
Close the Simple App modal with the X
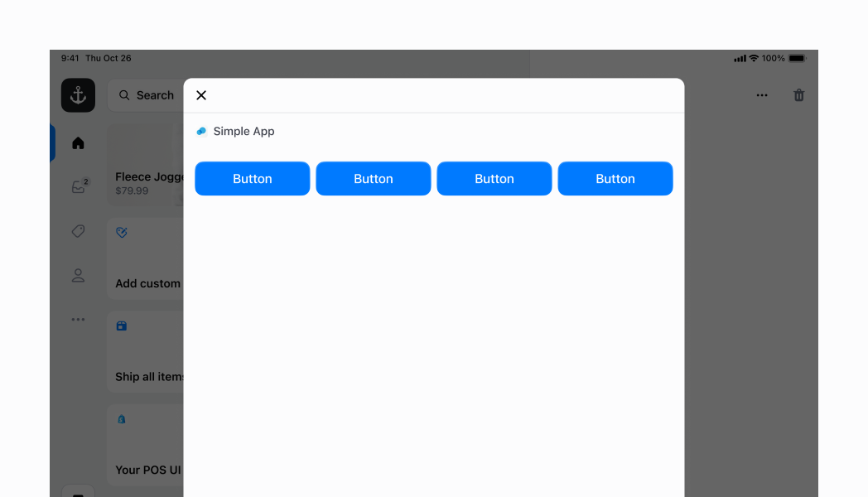tap(200, 94)
